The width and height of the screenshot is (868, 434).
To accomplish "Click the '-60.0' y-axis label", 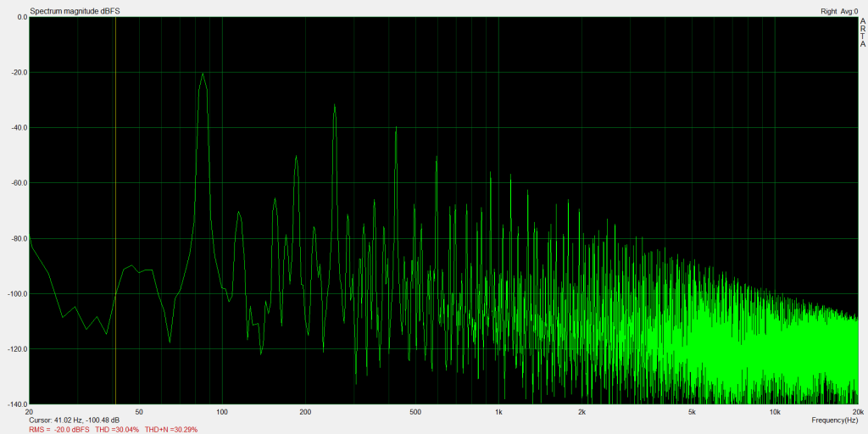I will coord(20,183).
